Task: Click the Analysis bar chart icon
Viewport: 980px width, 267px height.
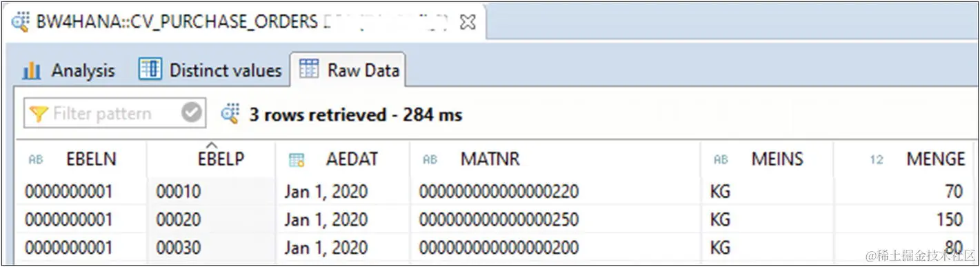Action: click(32, 70)
